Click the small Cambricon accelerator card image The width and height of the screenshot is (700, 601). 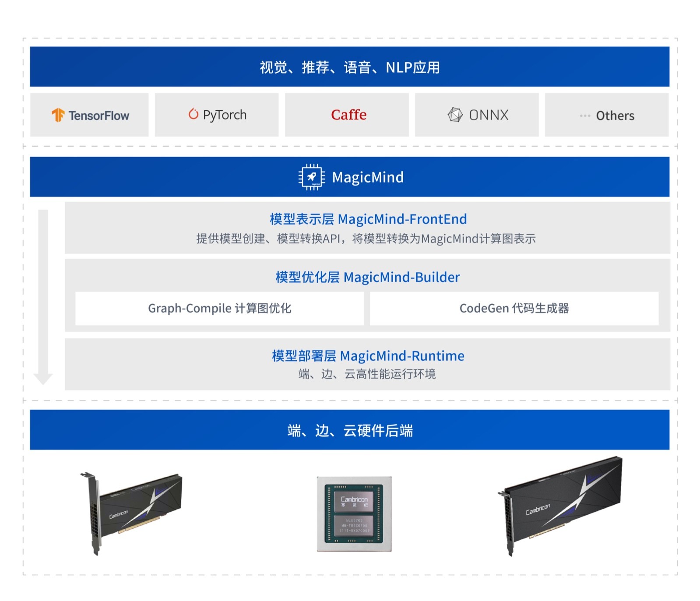(x=131, y=513)
